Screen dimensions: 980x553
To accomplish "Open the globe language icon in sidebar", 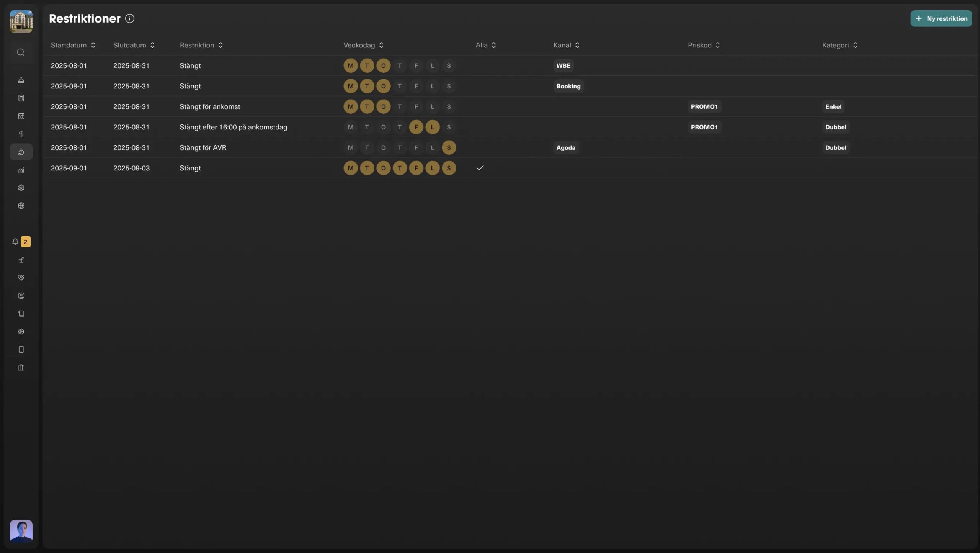I will click(x=21, y=206).
